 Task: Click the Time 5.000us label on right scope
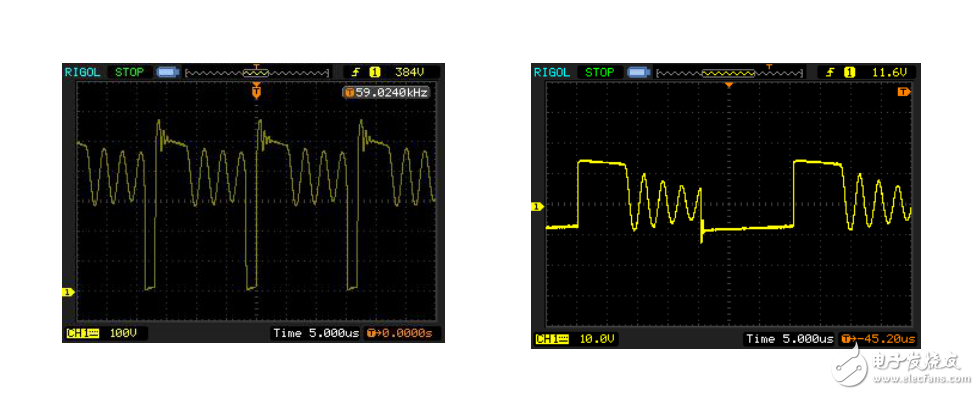point(790,339)
